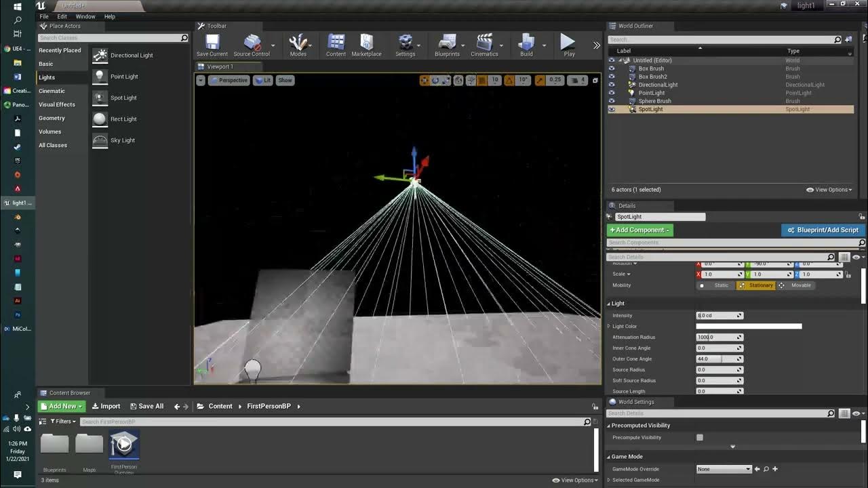Open the Edit menu

62,16
